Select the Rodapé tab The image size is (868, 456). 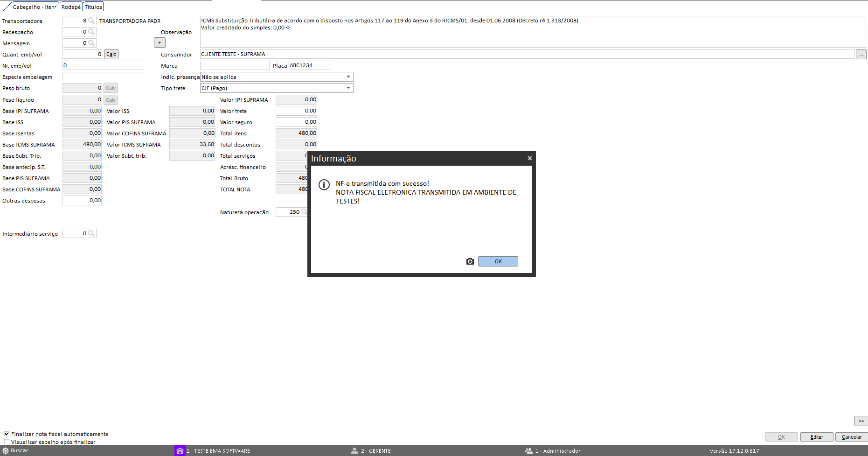pyautogui.click(x=71, y=7)
